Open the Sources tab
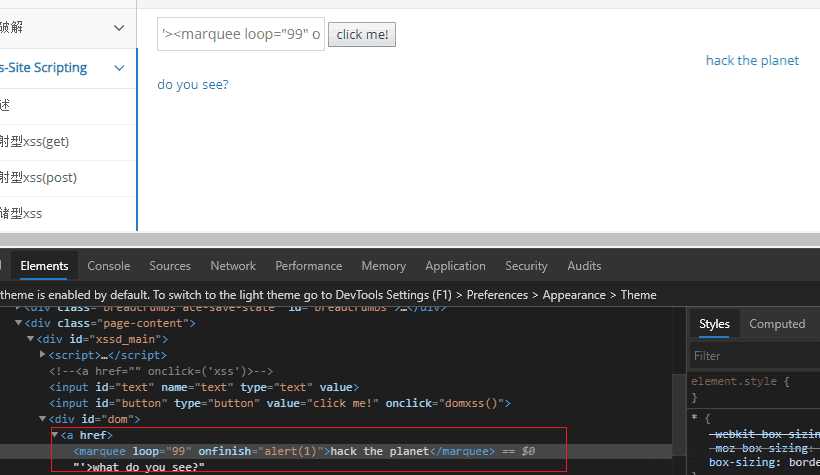The width and height of the screenshot is (820, 475). coord(170,266)
